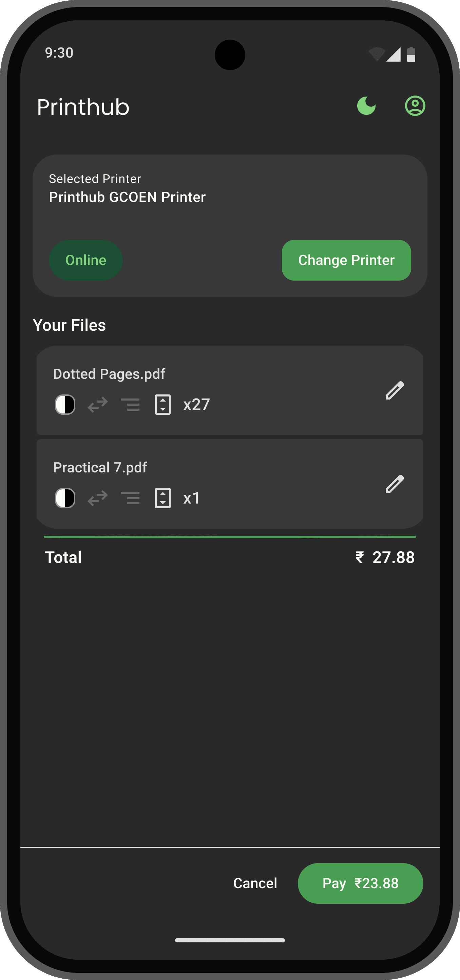Tap the Online status chip
Screen dimensions: 460x980
86,260
